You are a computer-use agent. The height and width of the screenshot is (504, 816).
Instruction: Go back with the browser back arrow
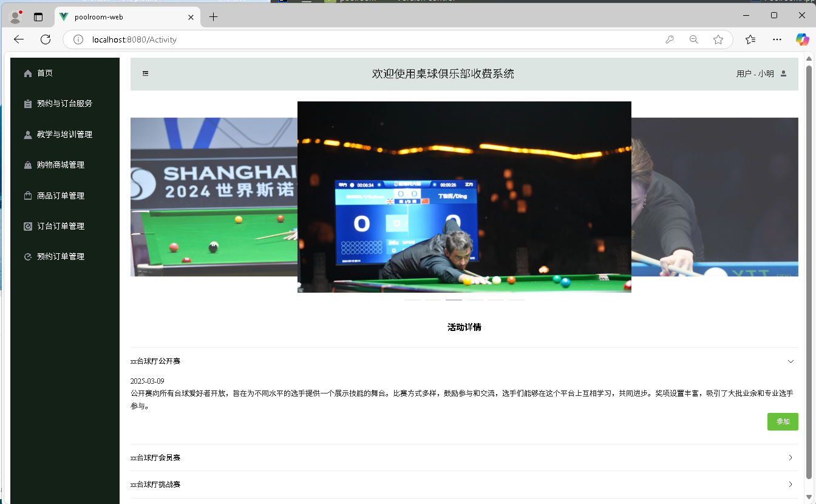(x=19, y=39)
